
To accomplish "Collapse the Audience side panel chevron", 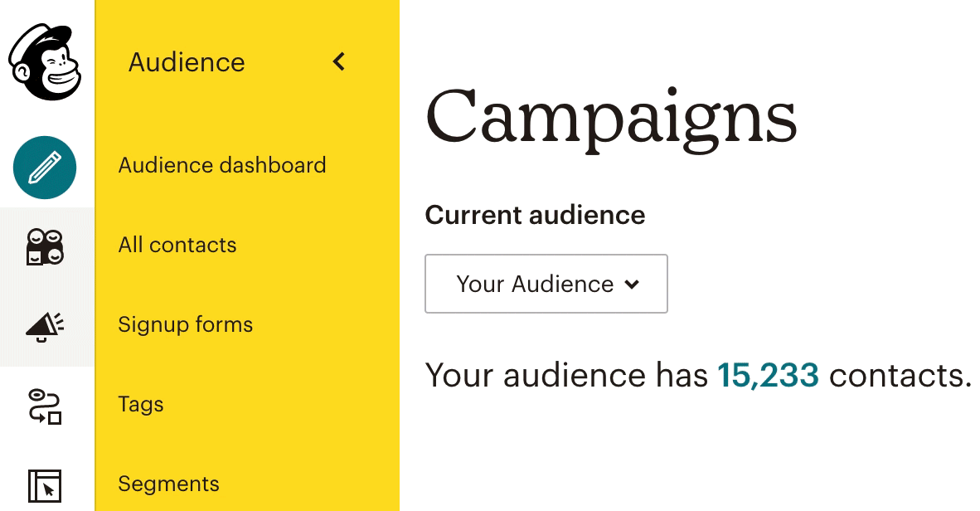I will coord(338,61).
